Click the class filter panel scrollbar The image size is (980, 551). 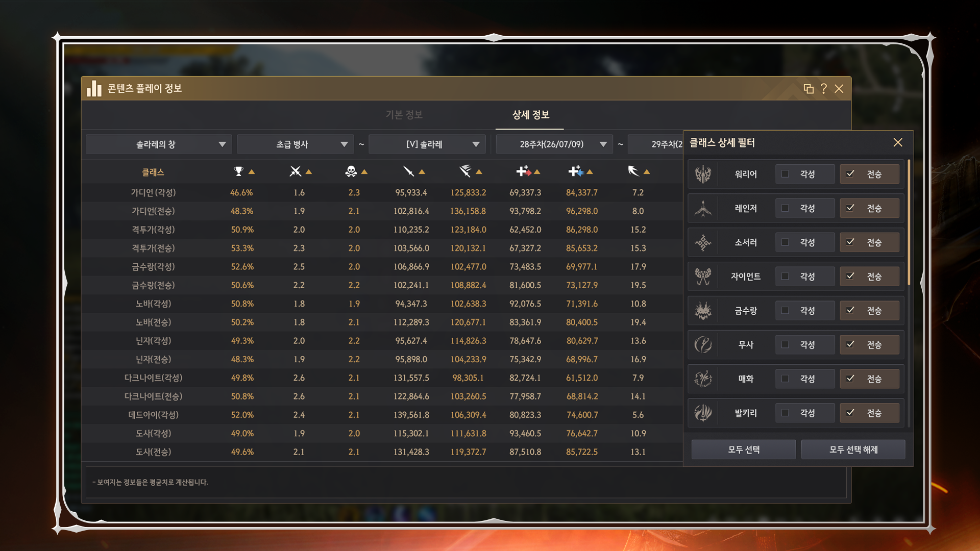909,222
